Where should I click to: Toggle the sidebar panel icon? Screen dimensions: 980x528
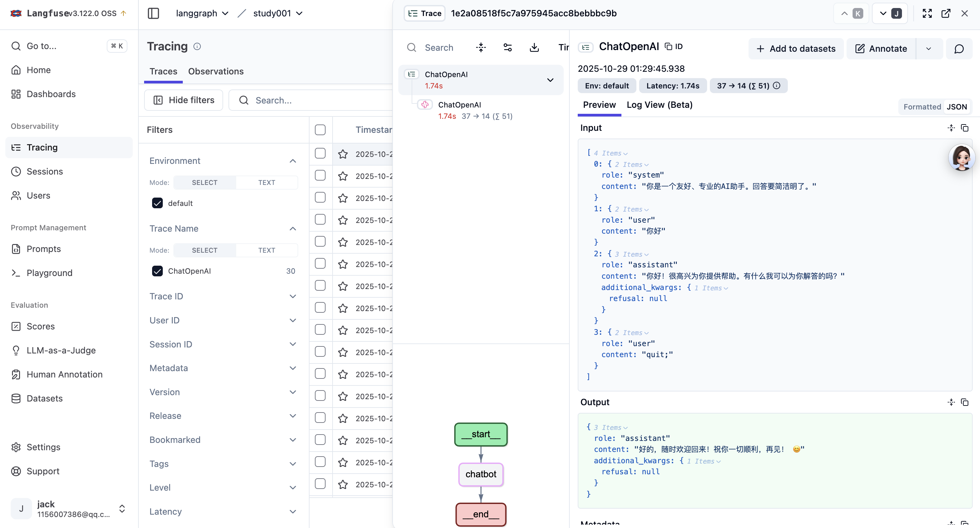[153, 13]
